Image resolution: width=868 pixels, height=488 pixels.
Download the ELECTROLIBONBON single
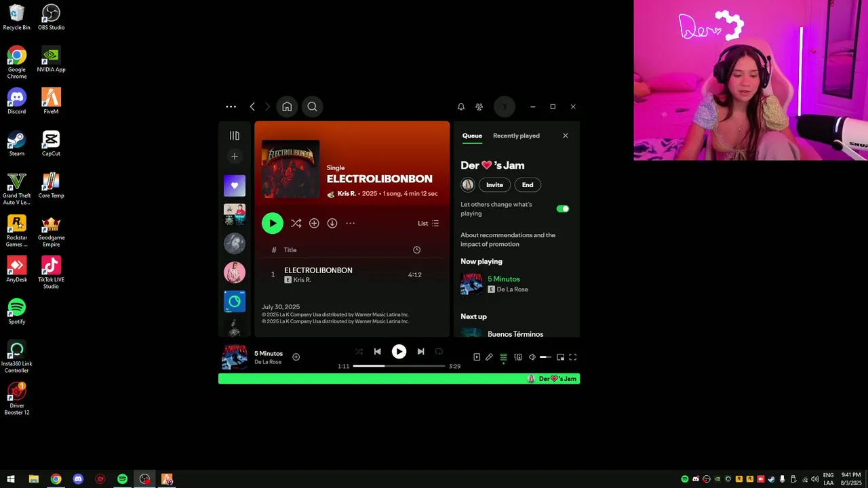point(332,223)
